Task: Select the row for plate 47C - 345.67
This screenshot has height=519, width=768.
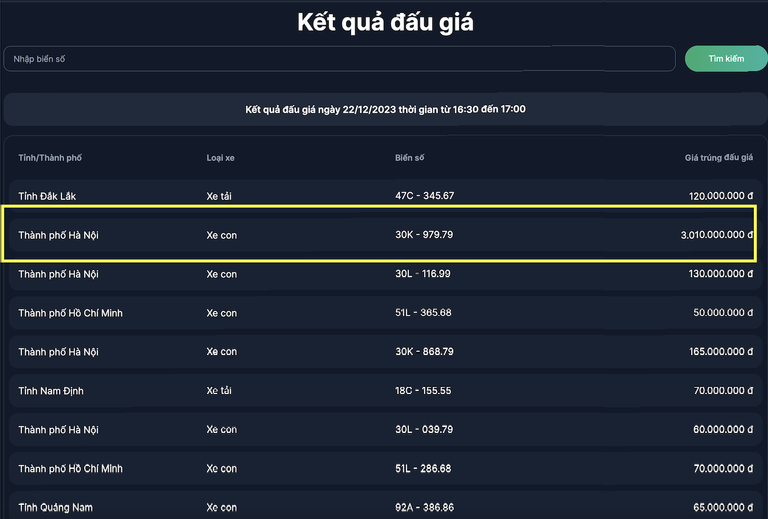Action: (384, 196)
